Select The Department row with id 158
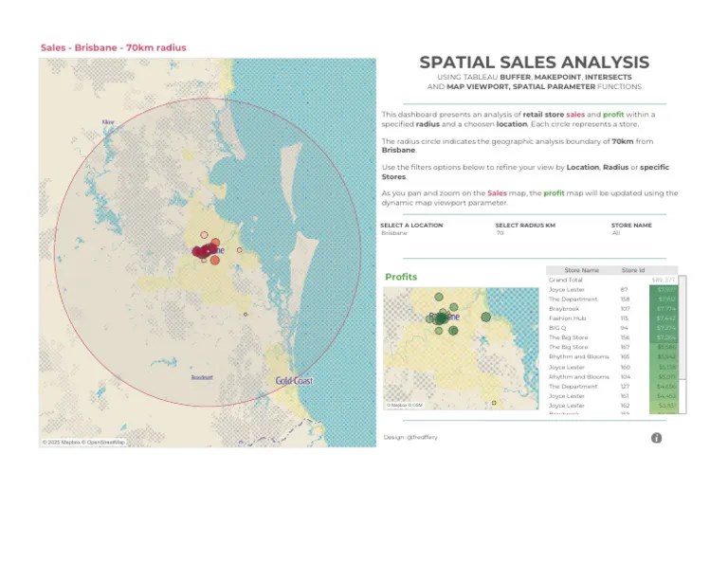 coord(612,300)
